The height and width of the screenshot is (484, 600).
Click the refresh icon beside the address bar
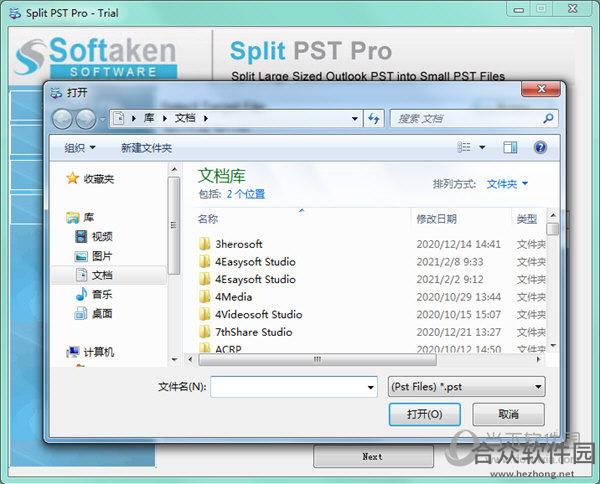point(373,119)
